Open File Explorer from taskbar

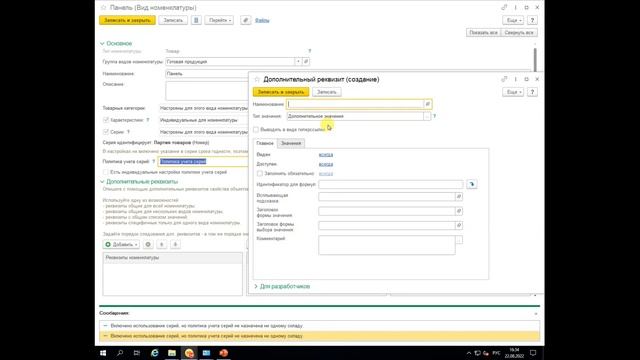pyautogui.click(x=172, y=353)
